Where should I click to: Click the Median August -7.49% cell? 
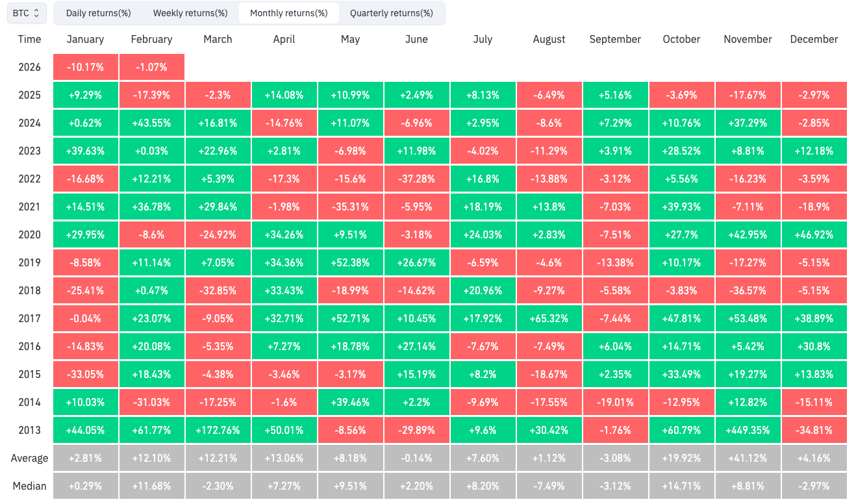(549, 486)
